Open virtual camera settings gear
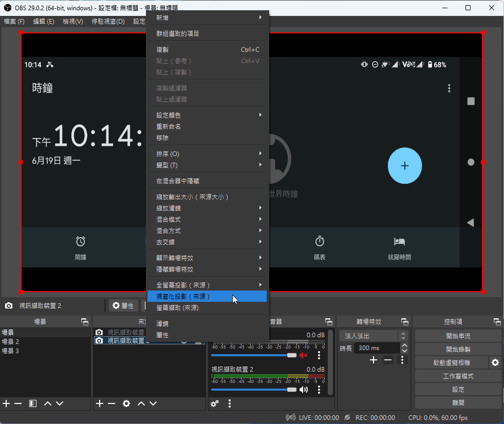The image size is (504, 424). pos(495,362)
